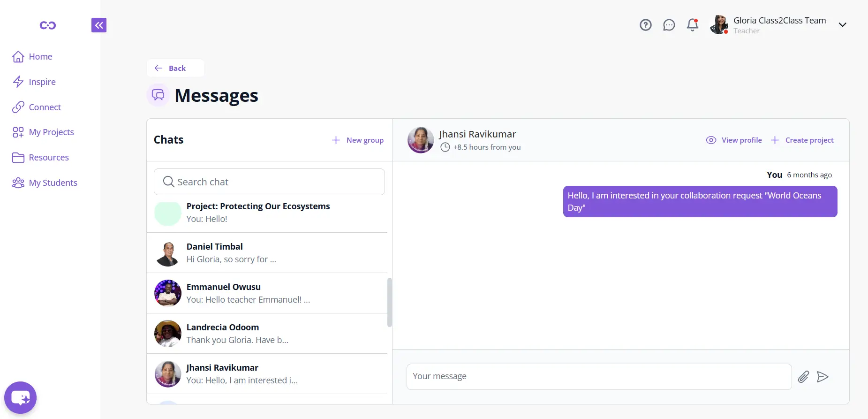Open My Students menu label
Viewport: 868px width, 419px height.
click(x=53, y=183)
